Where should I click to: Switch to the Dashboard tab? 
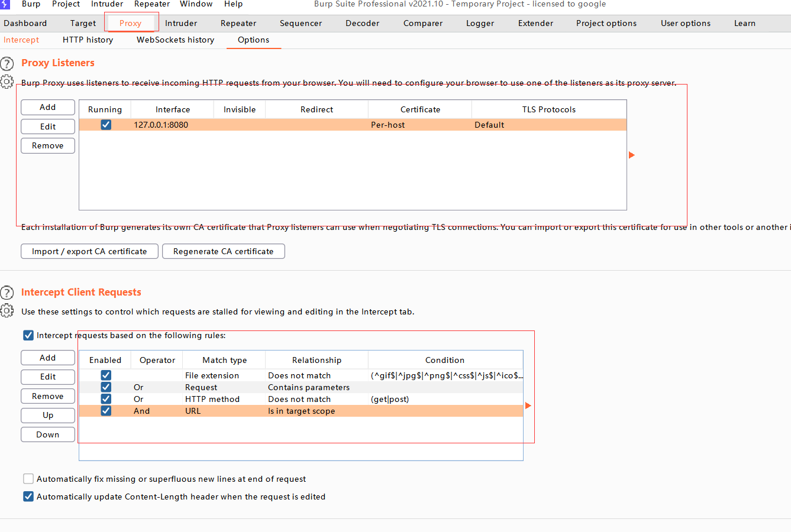pyautogui.click(x=25, y=23)
